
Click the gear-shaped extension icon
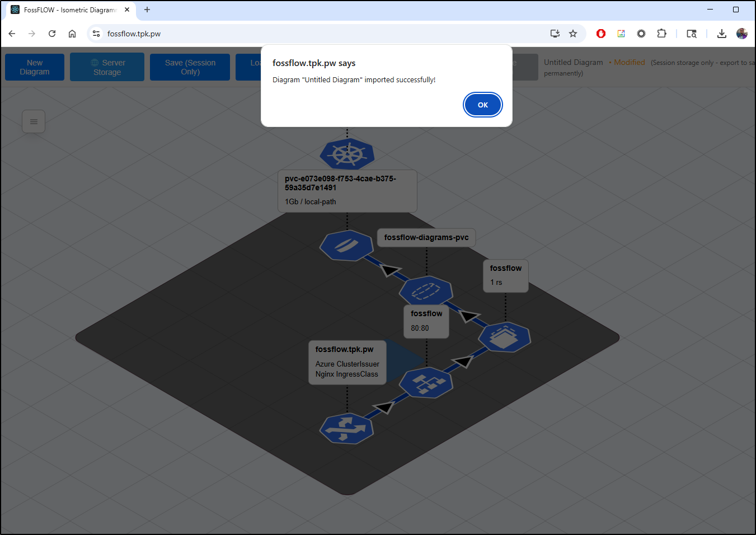coord(641,34)
